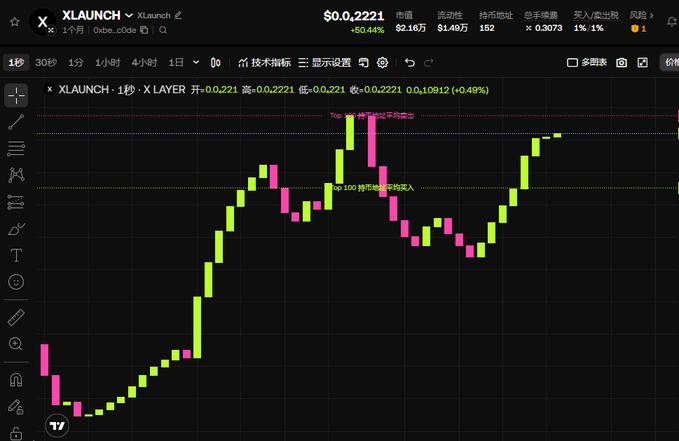Take chart snapshot with camera icon
Screen dimensions: 679x441
pyautogui.click(x=621, y=62)
